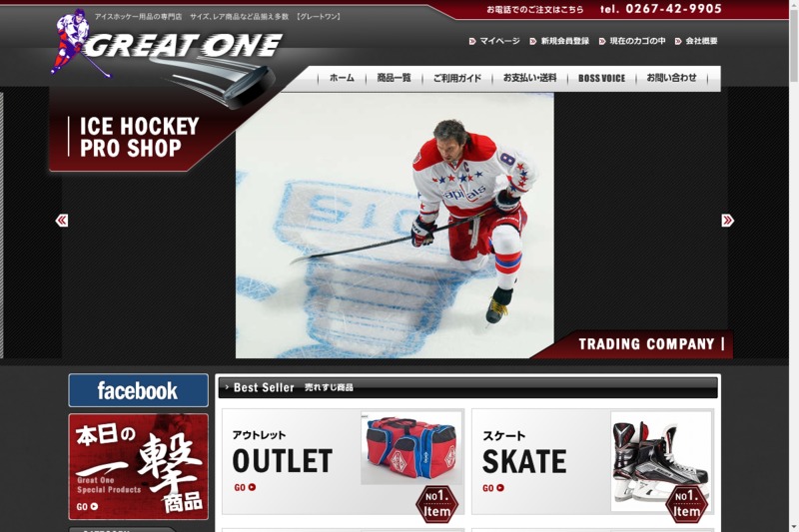
Task: Click the facebook banner button
Action: pos(138,390)
